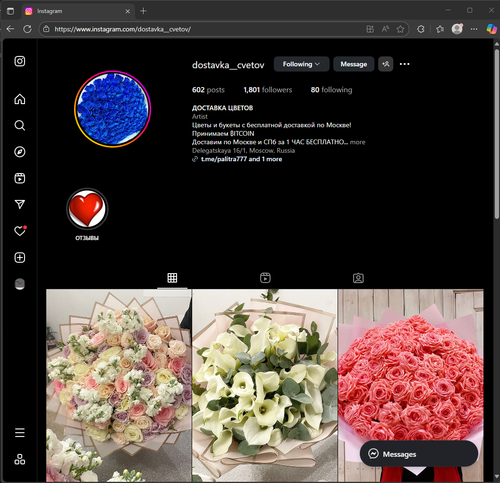Click the dostavka__cvetov username
Screen dimensions: 500x483
[228, 65]
